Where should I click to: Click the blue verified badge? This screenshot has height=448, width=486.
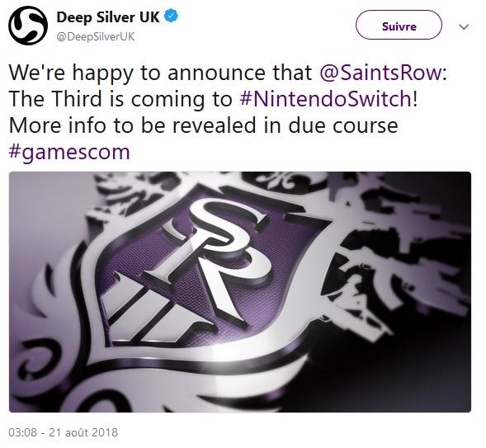pyautogui.click(x=171, y=17)
